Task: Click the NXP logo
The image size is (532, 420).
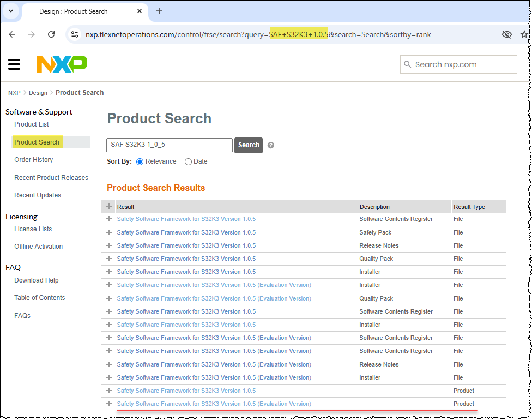Action: (61, 64)
